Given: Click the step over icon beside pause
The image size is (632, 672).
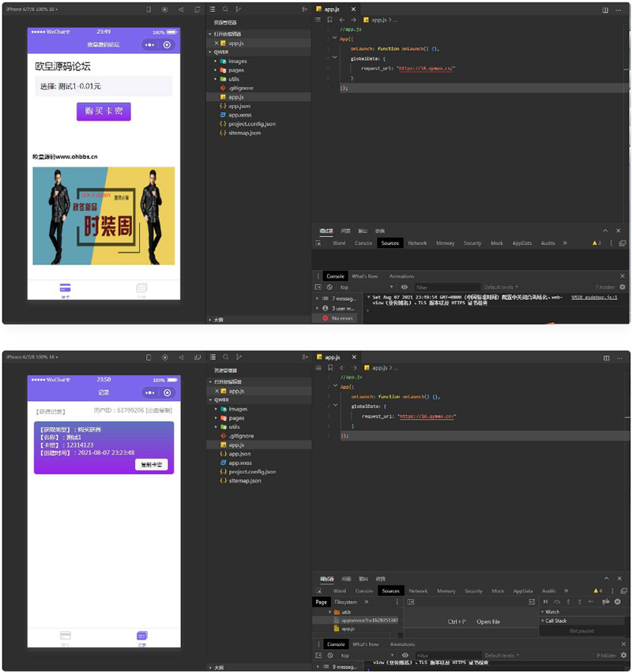Looking at the screenshot, I should click(556, 602).
